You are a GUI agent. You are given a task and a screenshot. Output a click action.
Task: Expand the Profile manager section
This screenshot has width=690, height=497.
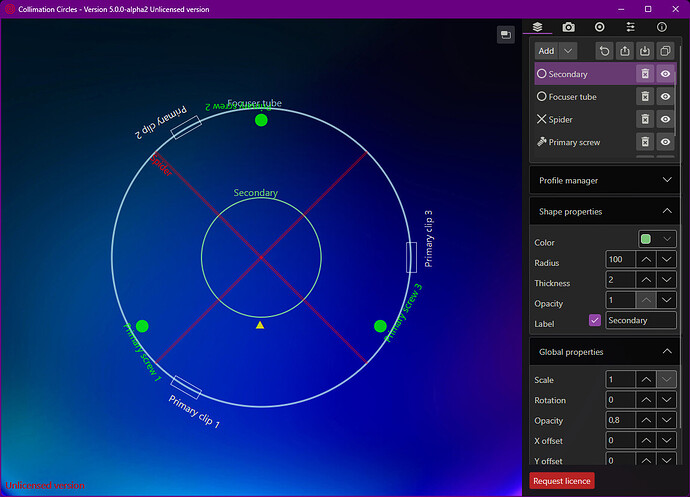coord(605,180)
